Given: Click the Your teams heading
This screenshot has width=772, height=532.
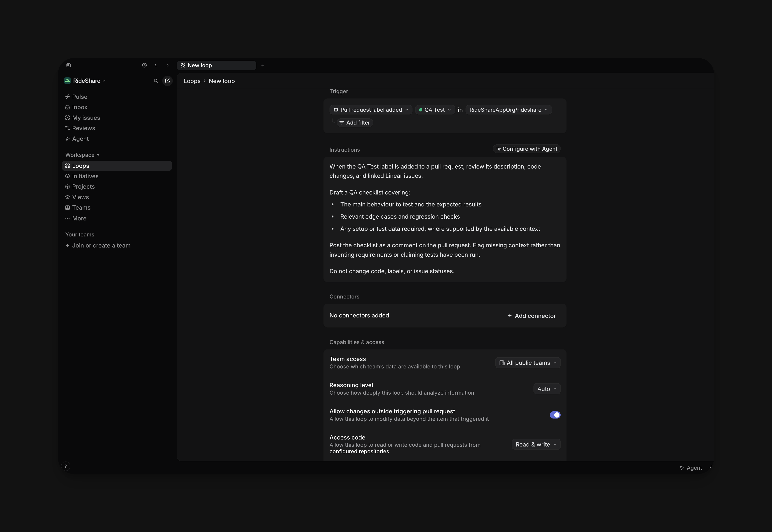Looking at the screenshot, I should (80, 235).
